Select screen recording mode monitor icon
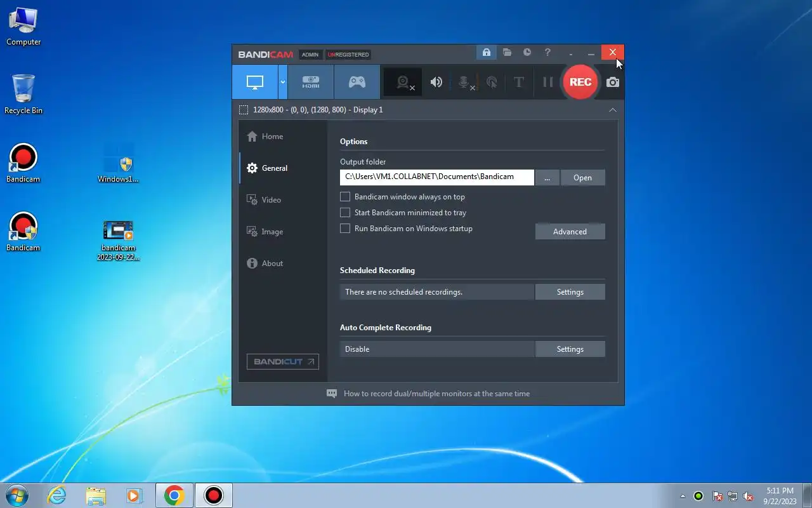Viewport: 812px width, 508px height. [x=255, y=82]
